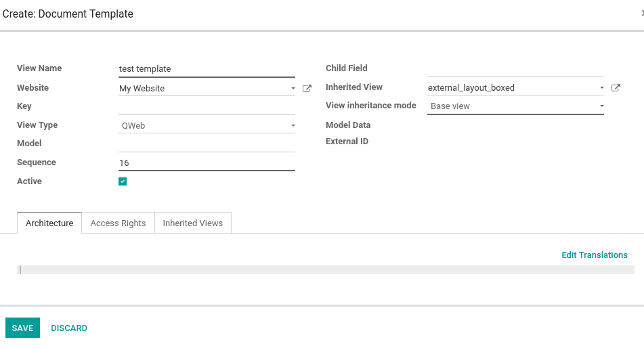Open external link icon beside Website field
644x348 pixels.
(307, 88)
